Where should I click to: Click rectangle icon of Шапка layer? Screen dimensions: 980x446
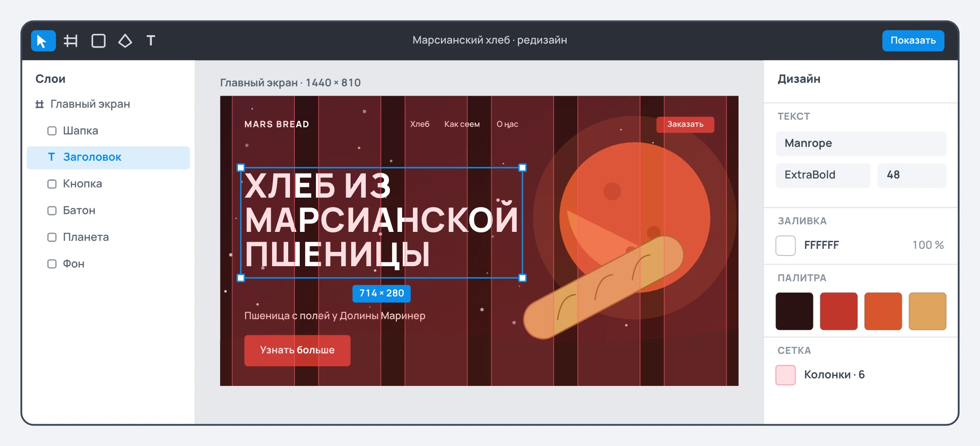[x=52, y=130]
